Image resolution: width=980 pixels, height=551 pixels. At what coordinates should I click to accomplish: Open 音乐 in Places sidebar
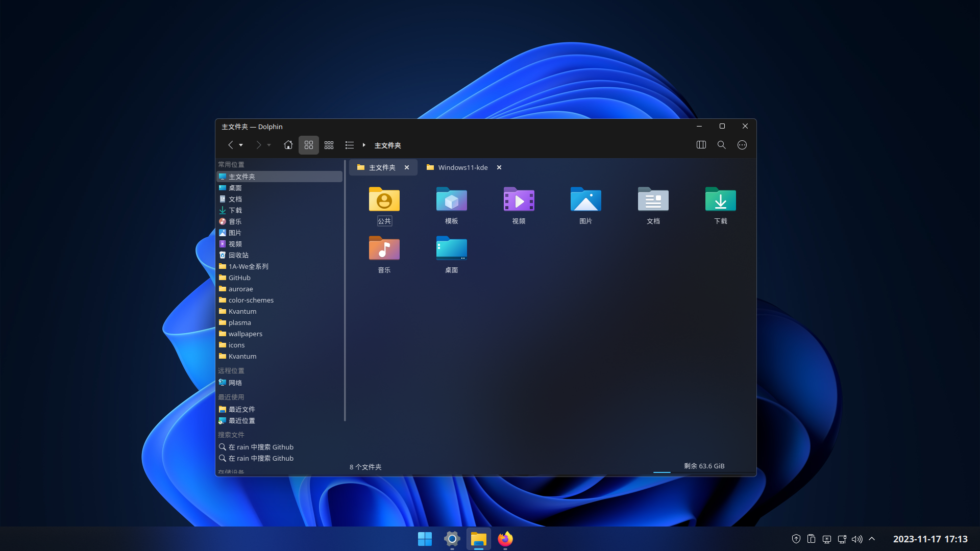click(279, 221)
